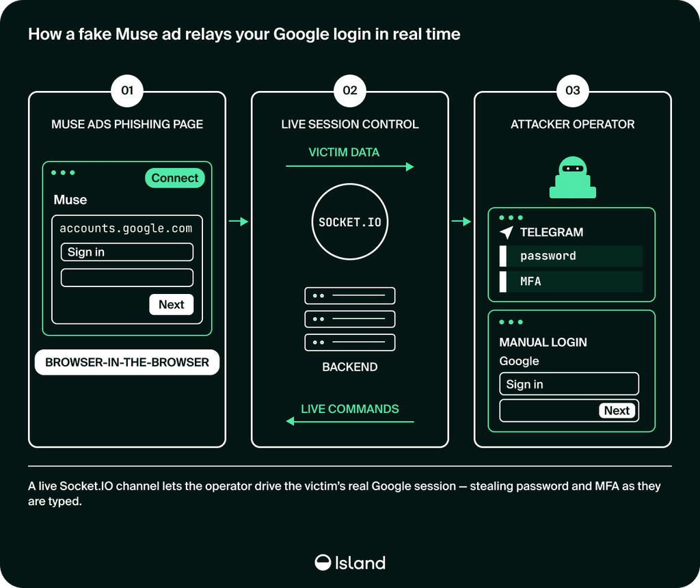700x588 pixels.
Task: Click the BACKEND label
Action: pyautogui.click(x=349, y=367)
